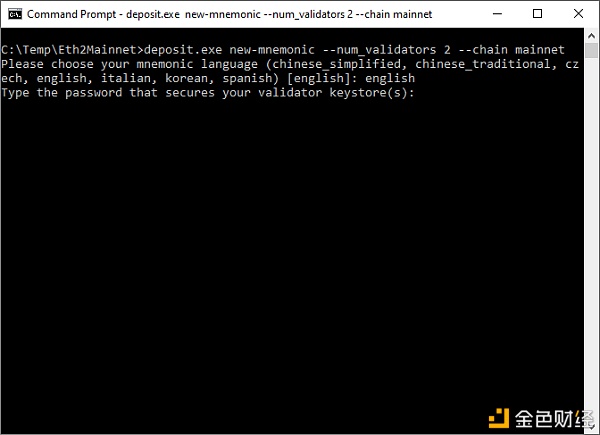Close the Command Prompt window
Image resolution: width=600 pixels, height=435 pixels.
pyautogui.click(x=578, y=14)
